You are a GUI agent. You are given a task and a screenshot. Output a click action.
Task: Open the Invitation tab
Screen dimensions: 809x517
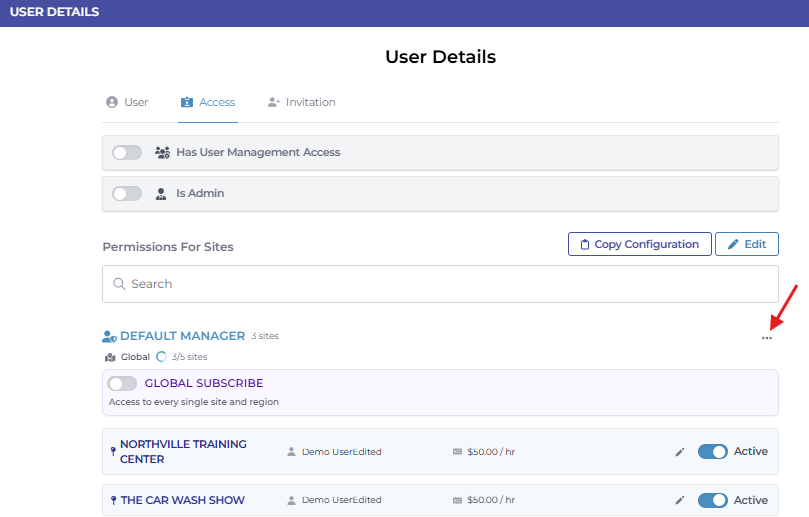point(301,102)
